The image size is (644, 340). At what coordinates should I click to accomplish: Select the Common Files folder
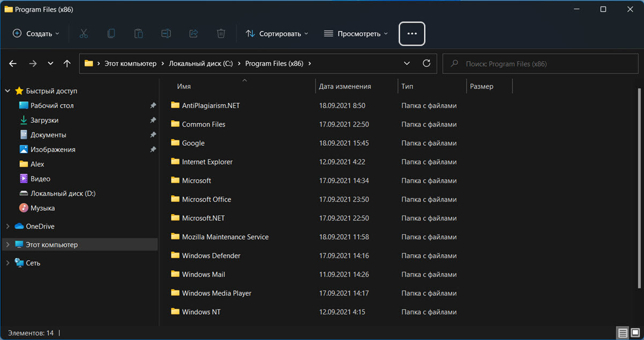coord(204,124)
